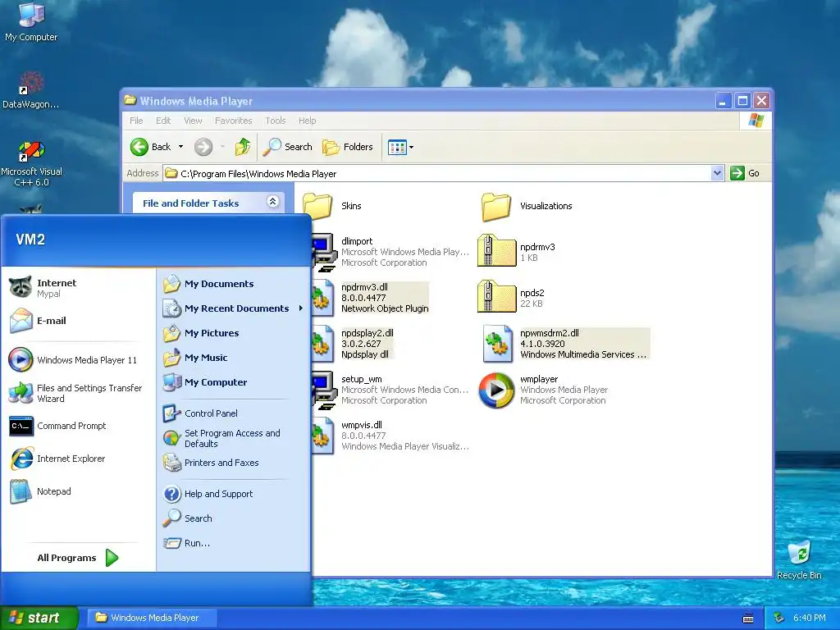Screen dimensions: 840x630
Task: Click the Back button in Explorer toolbar
Action: pyautogui.click(x=151, y=147)
